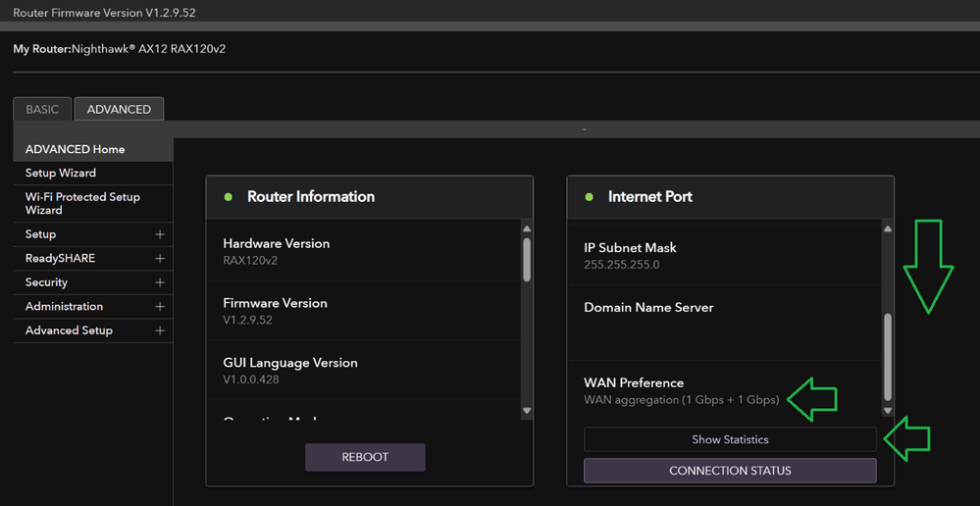This screenshot has width=980, height=506.
Task: Expand the Administration plus icon
Action: pos(160,307)
